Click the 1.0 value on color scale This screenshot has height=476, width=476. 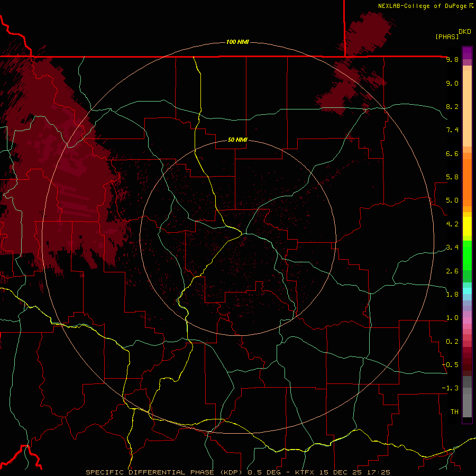pyautogui.click(x=452, y=317)
